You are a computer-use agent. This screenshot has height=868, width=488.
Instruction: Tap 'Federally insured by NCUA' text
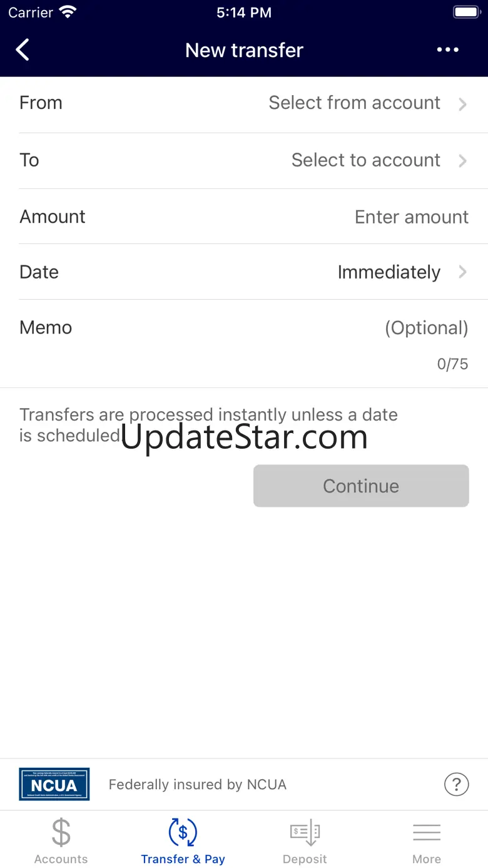[197, 784]
